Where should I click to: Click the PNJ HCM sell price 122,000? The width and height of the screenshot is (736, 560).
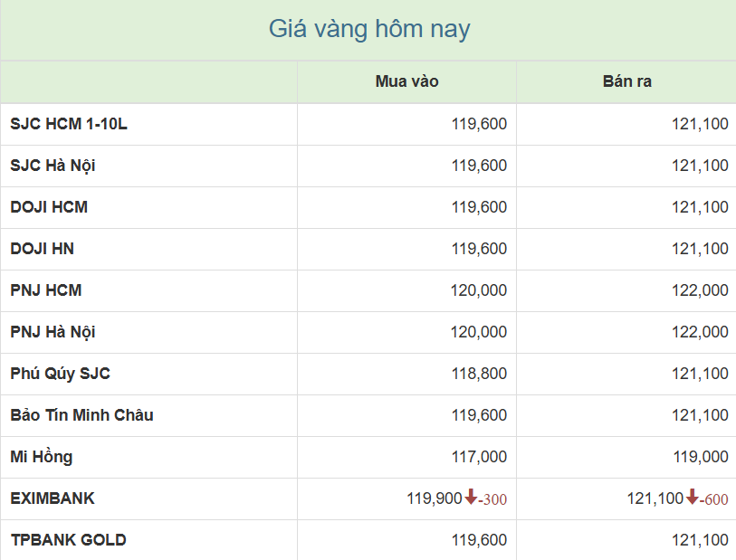tap(700, 290)
